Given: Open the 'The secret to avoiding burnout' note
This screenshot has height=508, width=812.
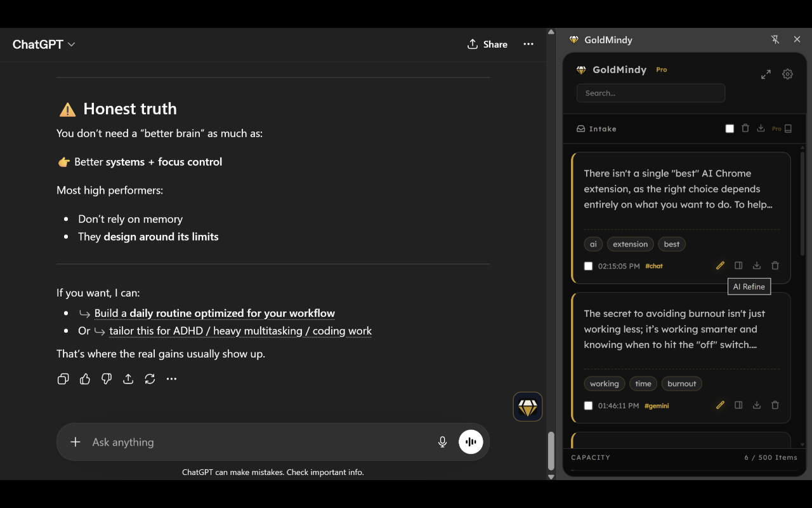Looking at the screenshot, I should click(x=675, y=330).
